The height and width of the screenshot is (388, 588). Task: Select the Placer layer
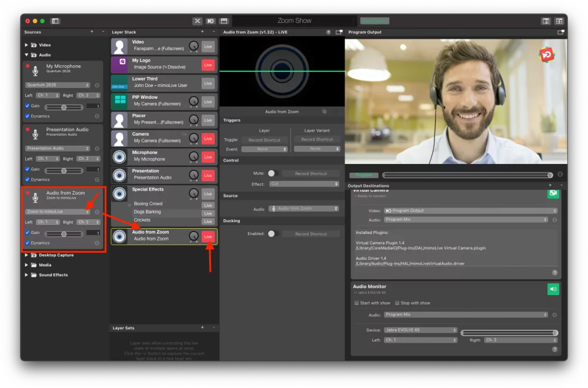pyautogui.click(x=164, y=120)
